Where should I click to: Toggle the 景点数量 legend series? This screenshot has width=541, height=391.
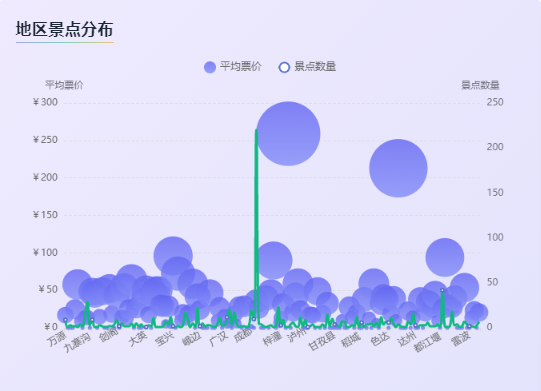coord(307,67)
